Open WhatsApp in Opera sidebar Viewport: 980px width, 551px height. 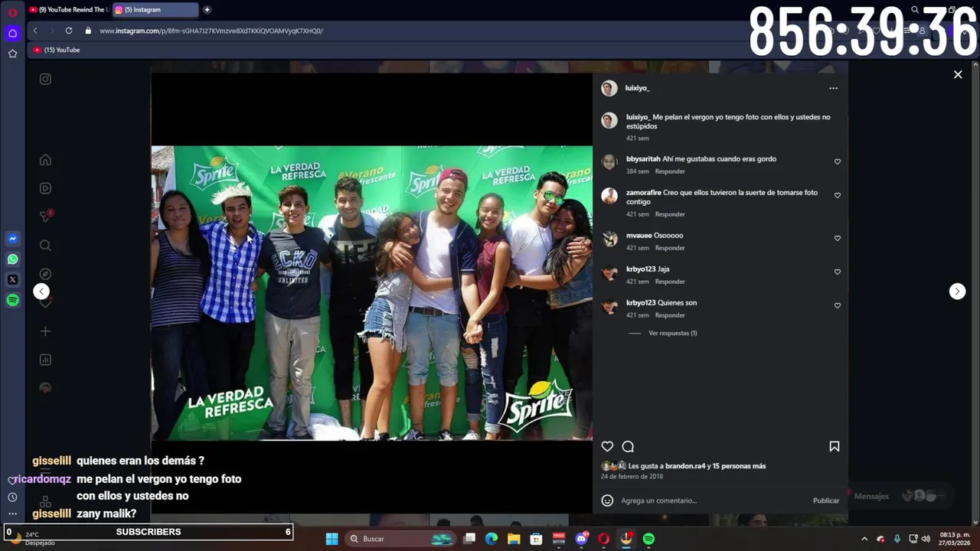tap(12, 259)
